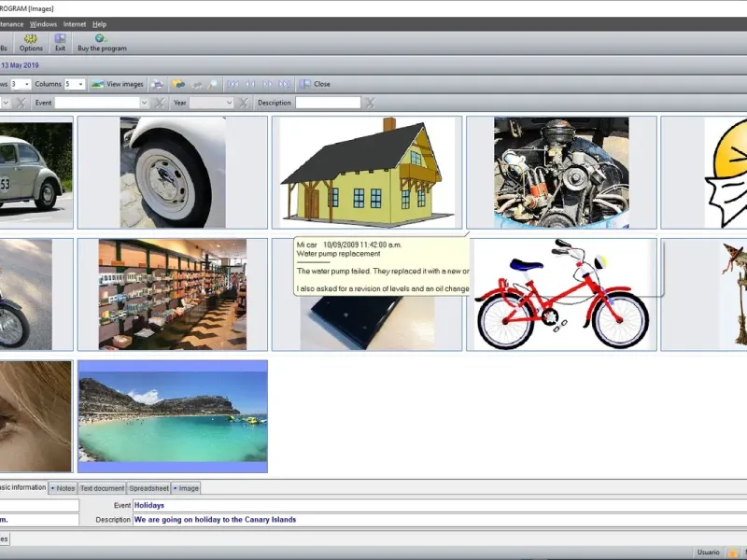Go to the first page of images
This screenshot has height=560, width=747.
point(233,84)
